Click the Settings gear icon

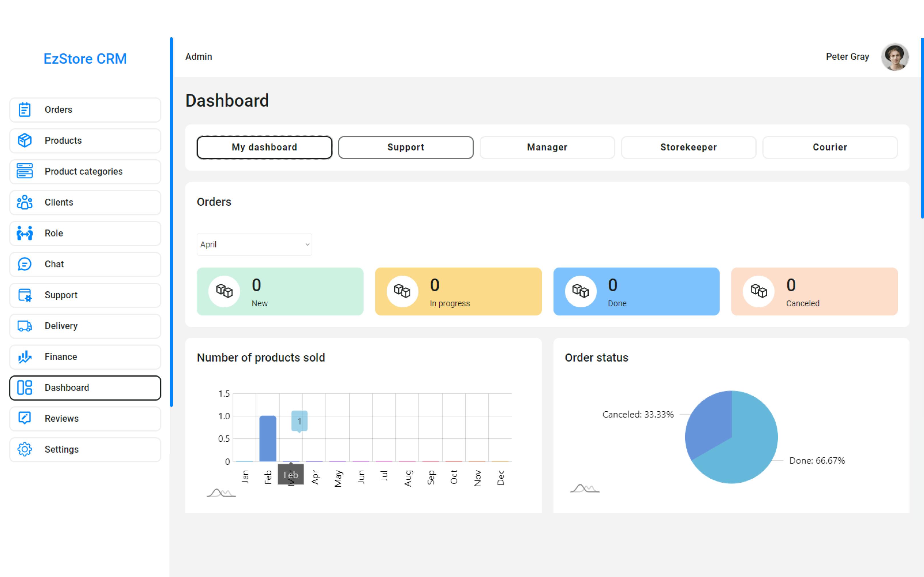pos(25,449)
